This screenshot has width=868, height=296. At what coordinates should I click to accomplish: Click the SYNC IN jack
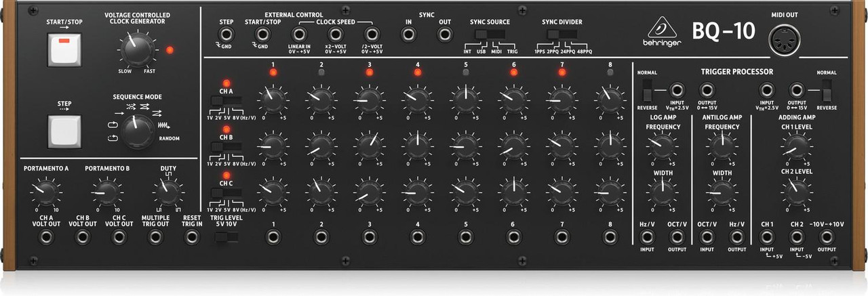coord(408,33)
